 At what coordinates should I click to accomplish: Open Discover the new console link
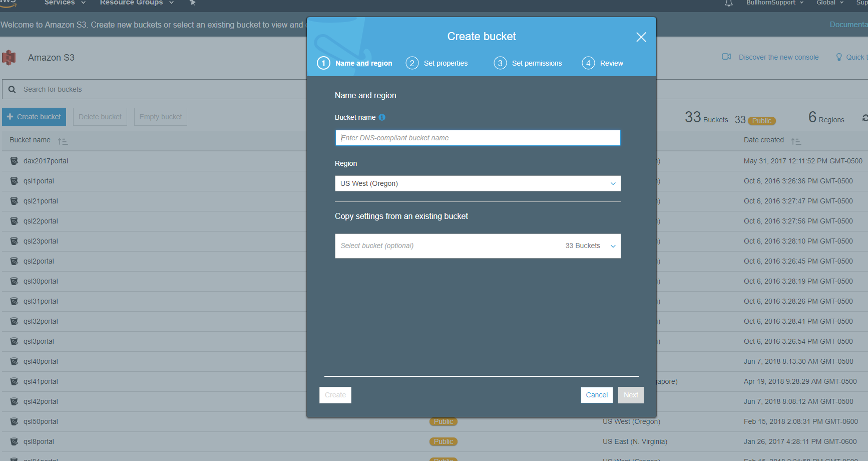pos(778,57)
